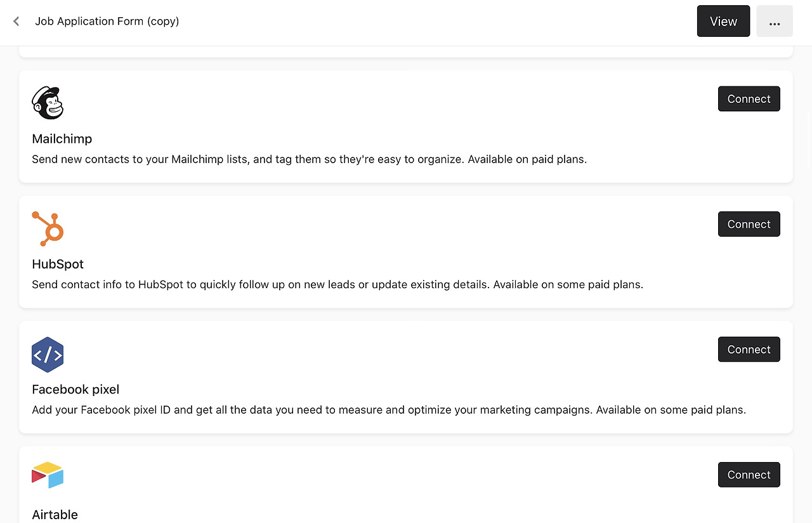Select the Airtable heading

click(55, 515)
